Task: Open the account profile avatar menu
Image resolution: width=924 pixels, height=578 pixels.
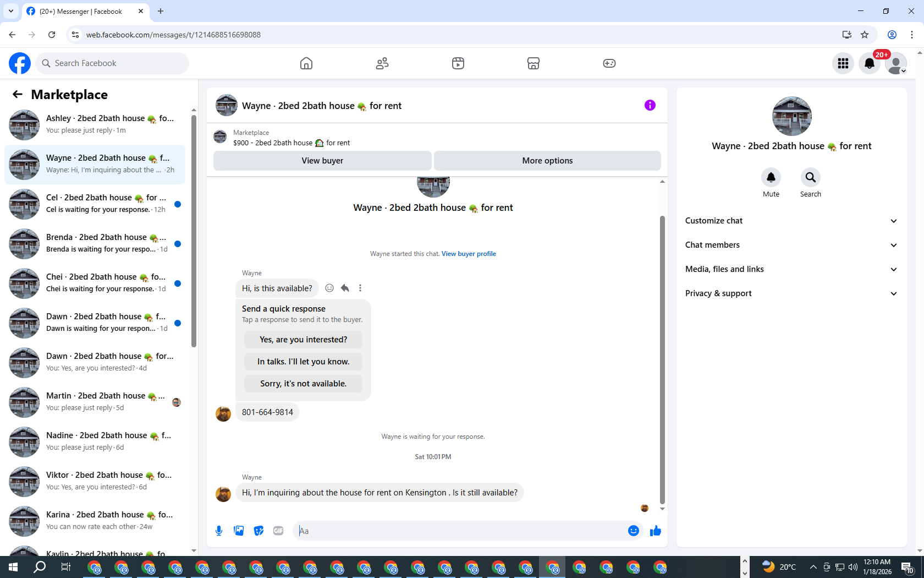Action: point(896,63)
